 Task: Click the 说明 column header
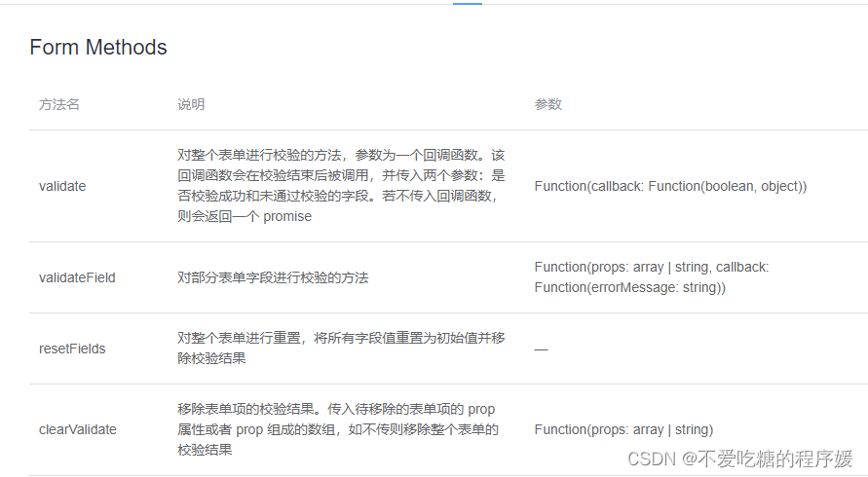(x=191, y=104)
